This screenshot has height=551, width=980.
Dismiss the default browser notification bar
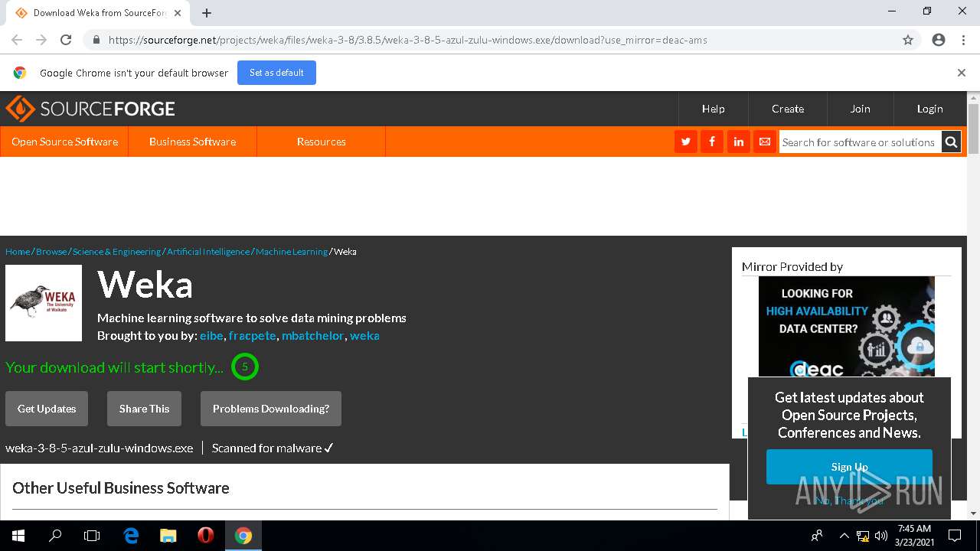pos(962,73)
